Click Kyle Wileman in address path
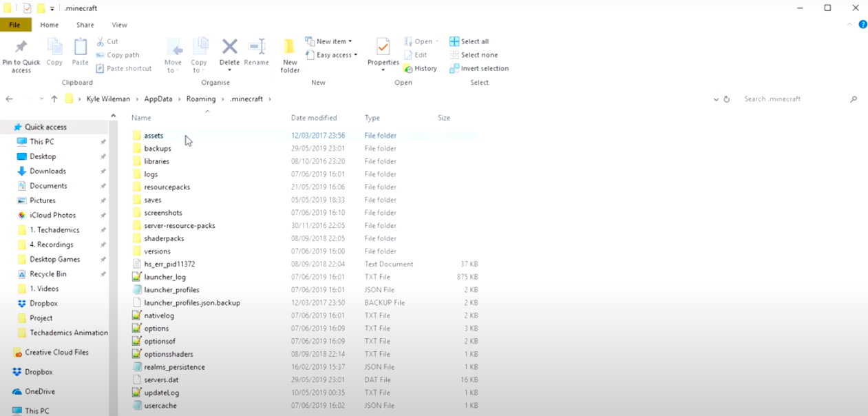This screenshot has height=416, width=868. tap(109, 99)
